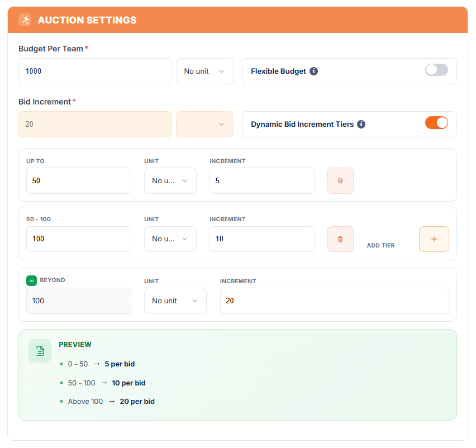476x448 pixels.
Task: Open unit dropdown for Up To 50 tier
Action: pyautogui.click(x=170, y=180)
